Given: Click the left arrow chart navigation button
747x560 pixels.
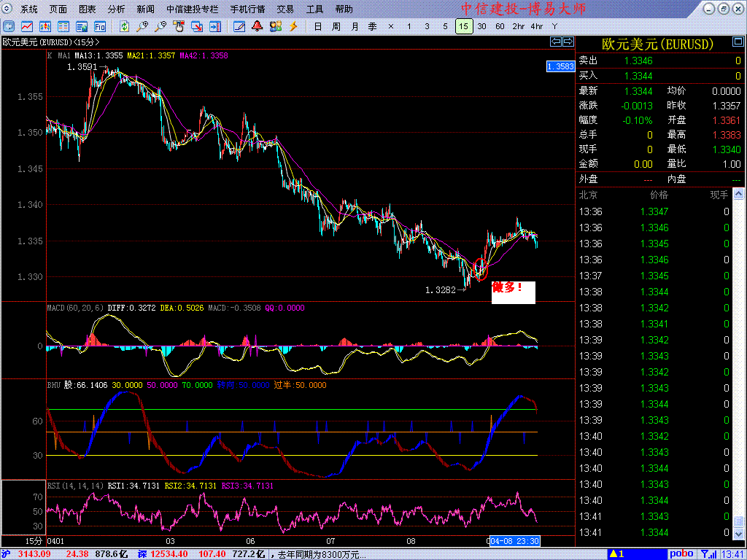Looking at the screenshot, I should click(x=555, y=42).
